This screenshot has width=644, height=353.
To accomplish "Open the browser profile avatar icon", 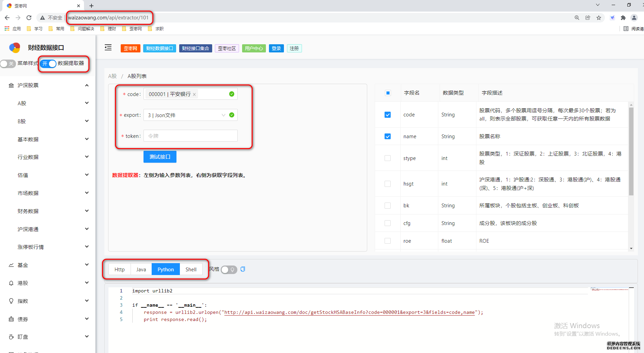I will pyautogui.click(x=634, y=18).
